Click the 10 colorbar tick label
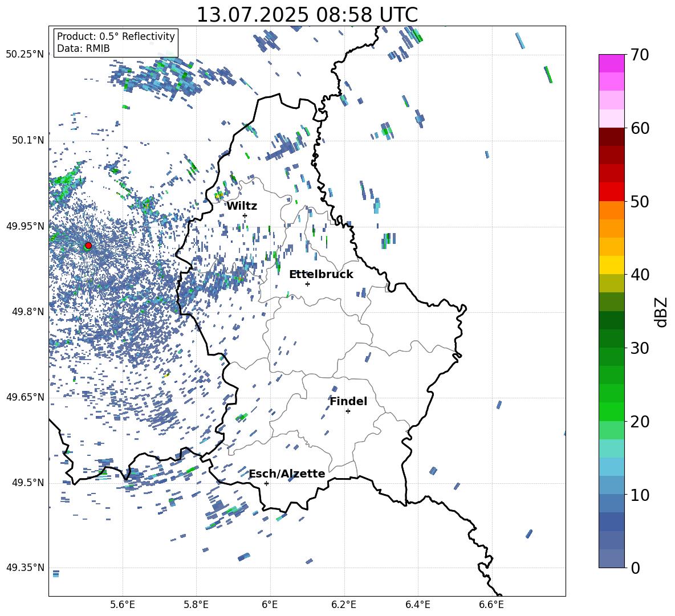The height and width of the screenshot is (616, 675). 640,495
